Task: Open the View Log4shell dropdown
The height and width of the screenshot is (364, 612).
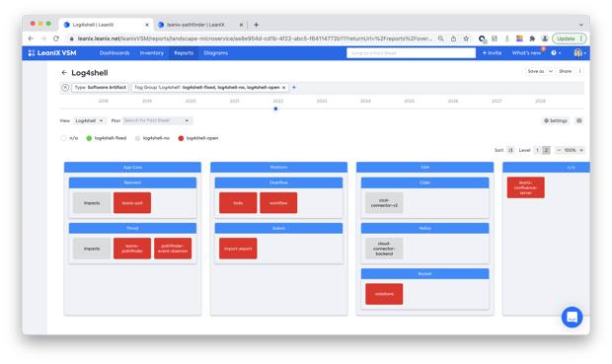Action: (x=89, y=120)
